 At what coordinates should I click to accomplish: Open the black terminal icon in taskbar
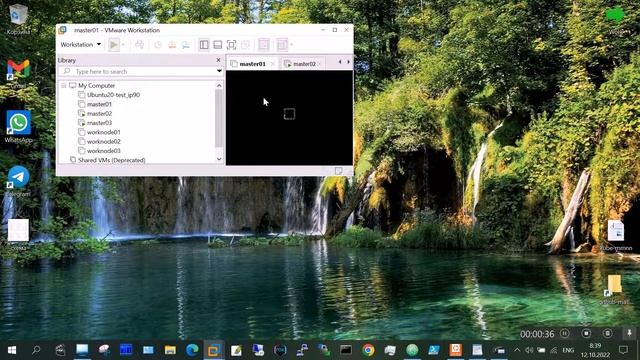point(346,350)
